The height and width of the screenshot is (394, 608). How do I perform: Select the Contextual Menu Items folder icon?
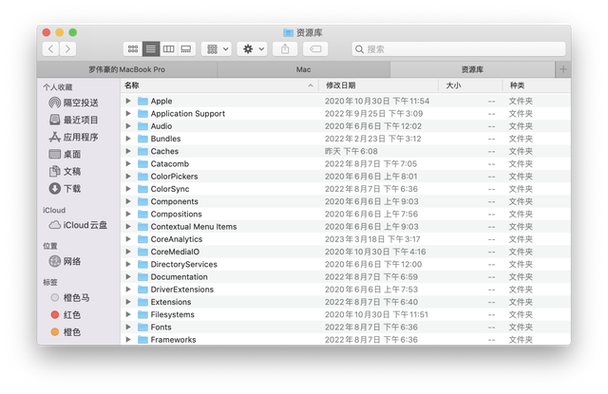[x=143, y=226]
